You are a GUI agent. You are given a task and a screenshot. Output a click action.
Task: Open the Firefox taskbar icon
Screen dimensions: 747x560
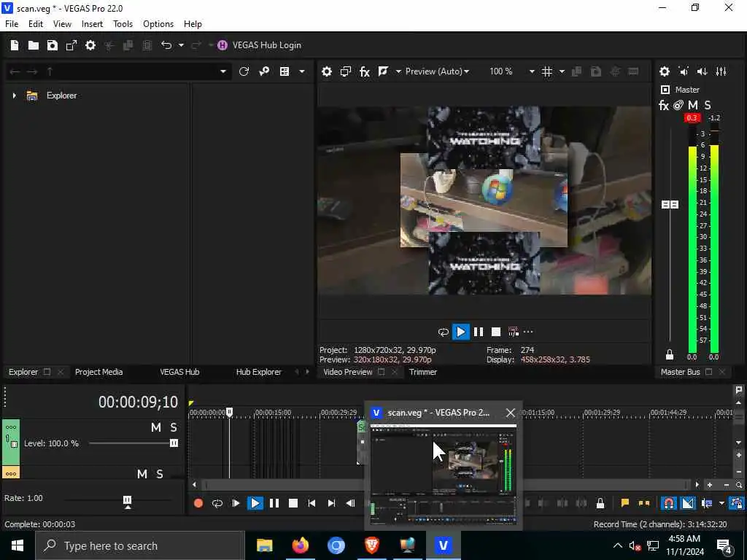click(300, 545)
